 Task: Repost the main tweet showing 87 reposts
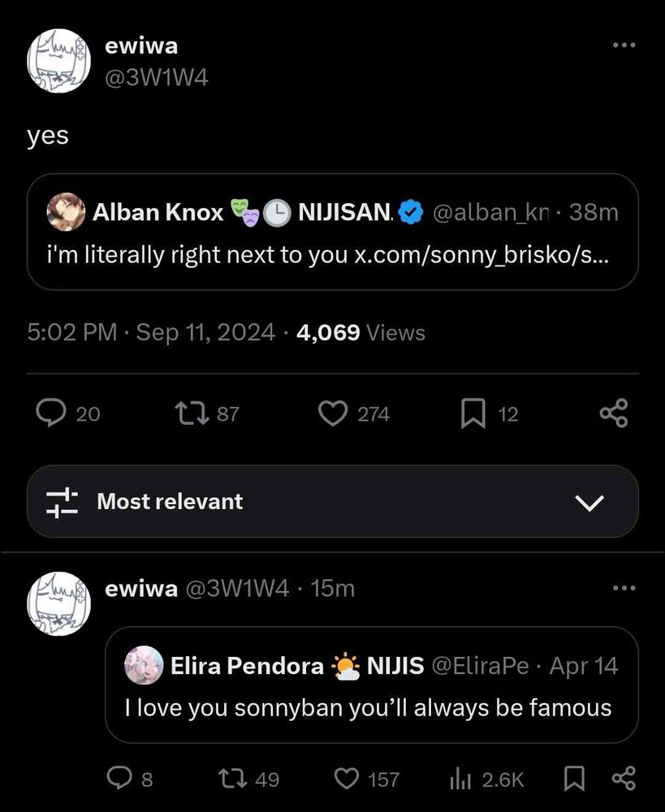coord(192,414)
